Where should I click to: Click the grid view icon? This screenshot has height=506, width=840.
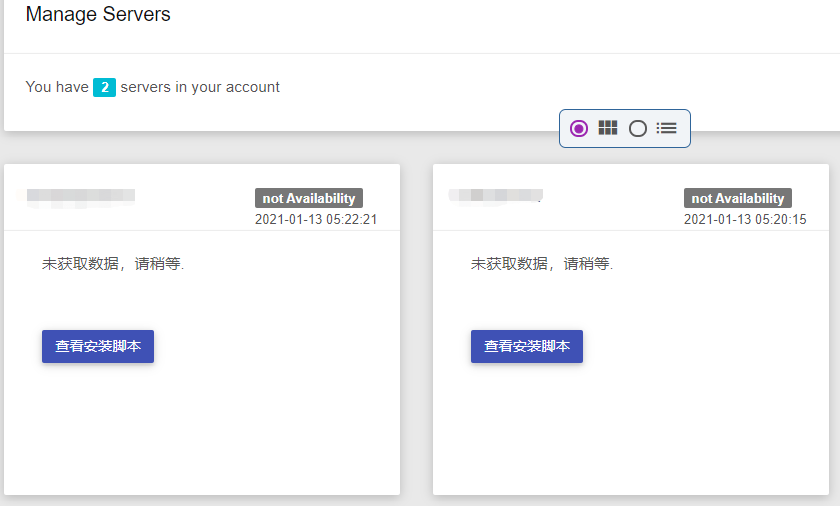click(608, 128)
